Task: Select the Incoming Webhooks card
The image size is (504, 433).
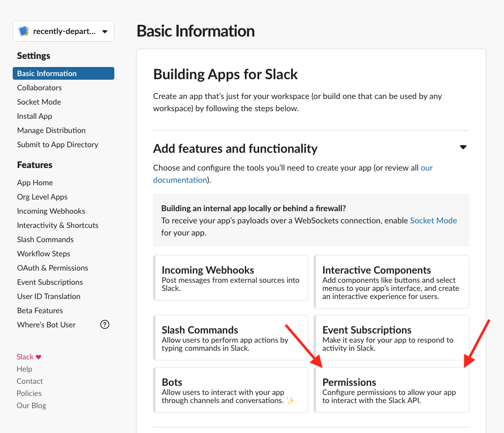Action: [231, 278]
